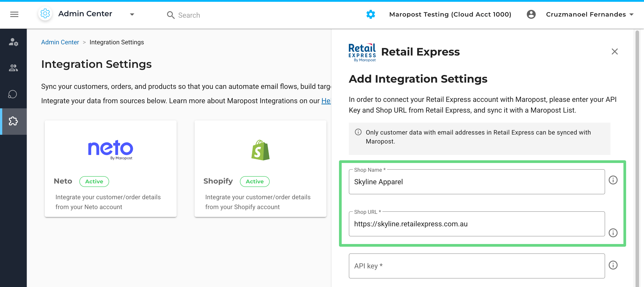Viewport: 644px width, 287px height.
Task: Select Maropost Testing (Cloud Acct 1000) account
Action: [x=450, y=15]
